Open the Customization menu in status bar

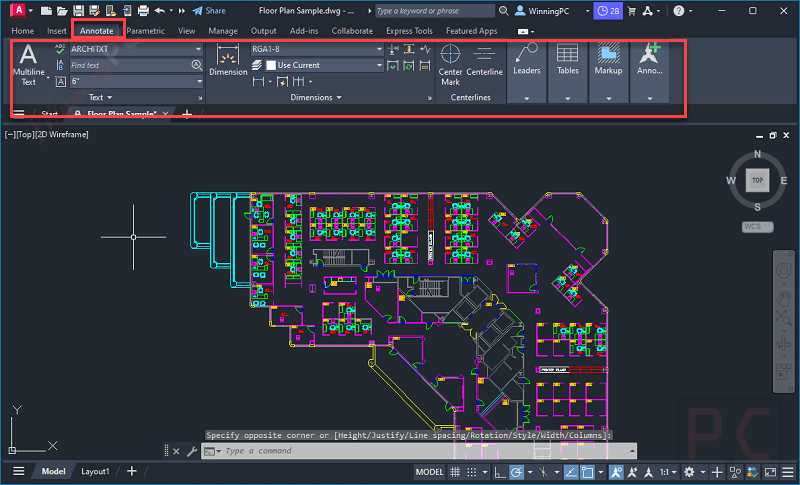[x=787, y=472]
